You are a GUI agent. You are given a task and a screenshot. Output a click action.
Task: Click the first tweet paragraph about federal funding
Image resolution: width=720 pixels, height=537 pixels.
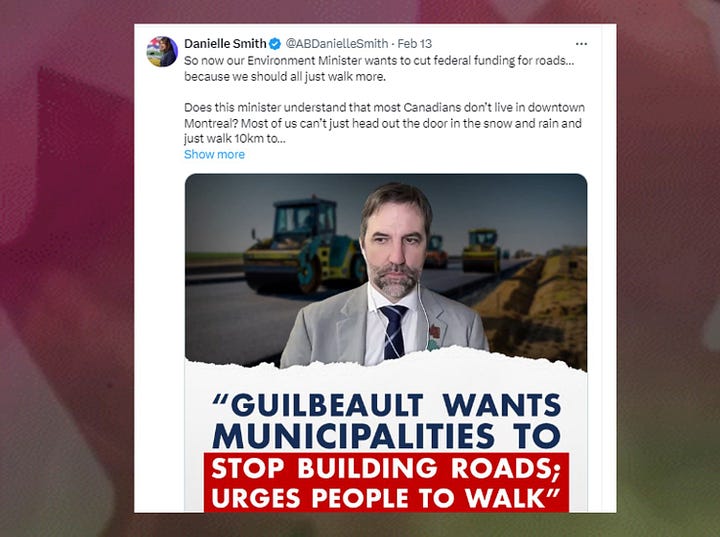[x=379, y=68]
